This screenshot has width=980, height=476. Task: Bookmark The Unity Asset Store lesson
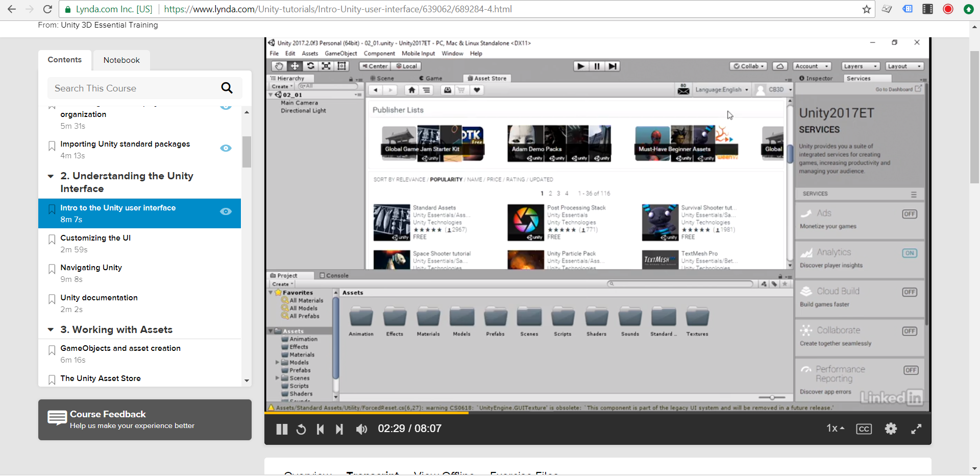[52, 380]
